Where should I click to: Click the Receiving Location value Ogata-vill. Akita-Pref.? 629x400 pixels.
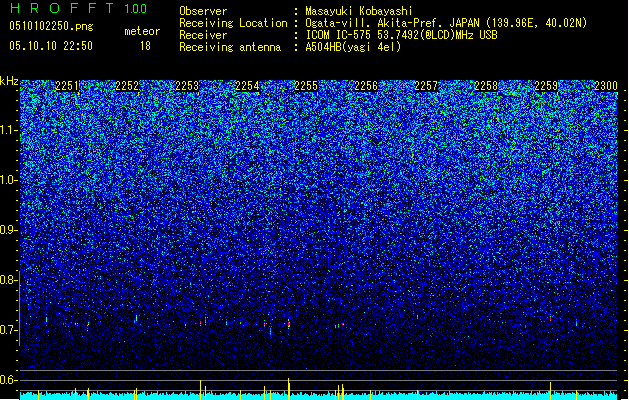[x=392, y=23]
